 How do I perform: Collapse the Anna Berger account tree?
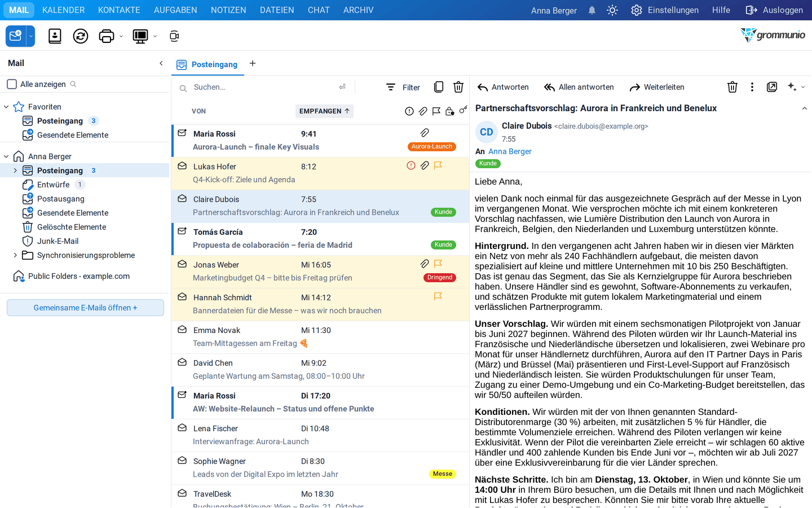click(x=6, y=156)
